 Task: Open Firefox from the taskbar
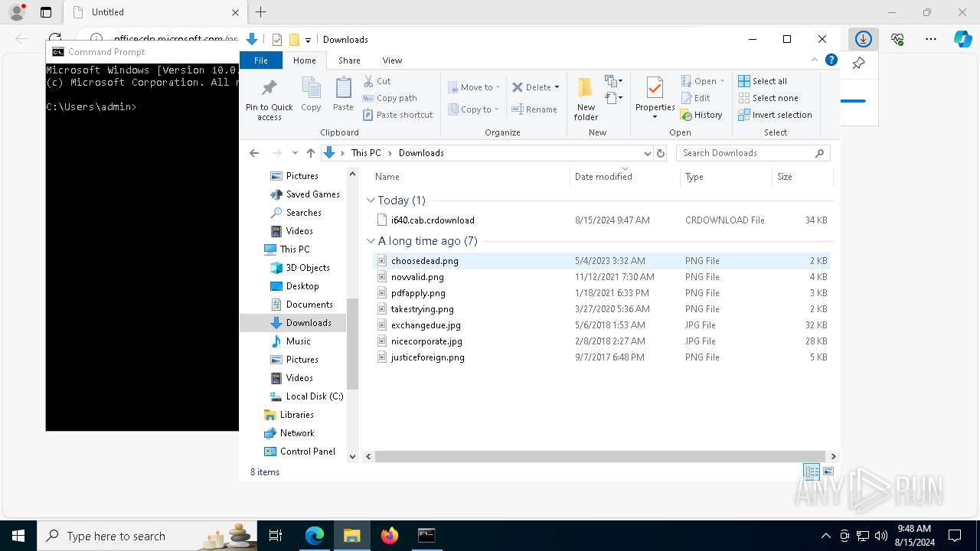click(x=390, y=536)
